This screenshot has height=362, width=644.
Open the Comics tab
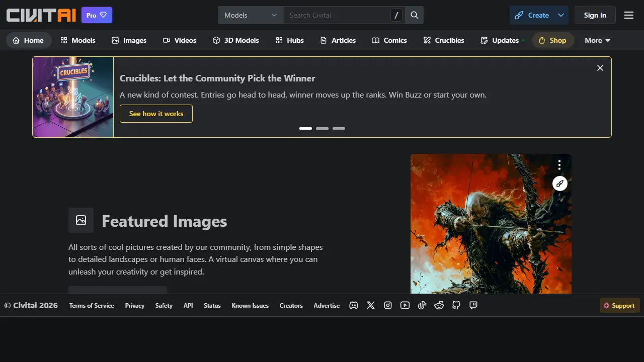(x=389, y=40)
